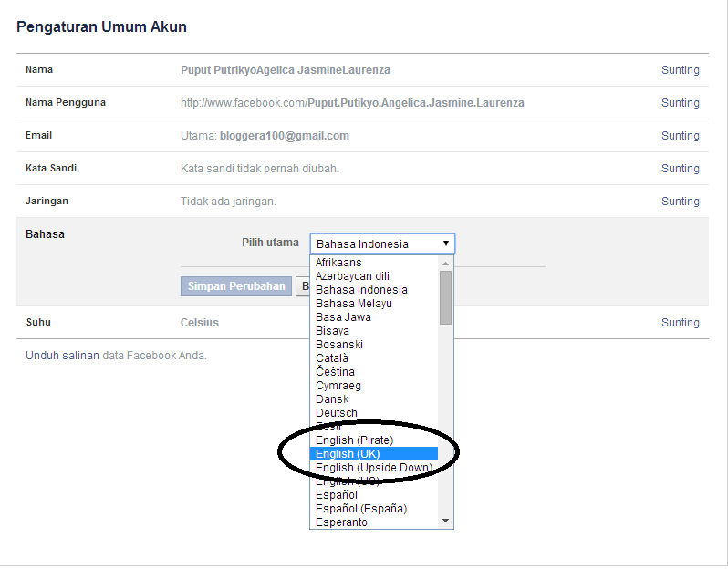Edit Kata Sandi via Sunting link

click(x=681, y=169)
